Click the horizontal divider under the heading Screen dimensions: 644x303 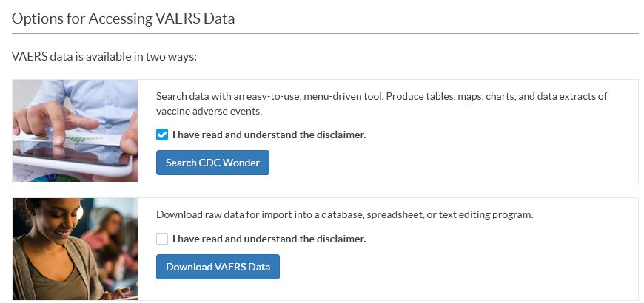tap(325, 33)
